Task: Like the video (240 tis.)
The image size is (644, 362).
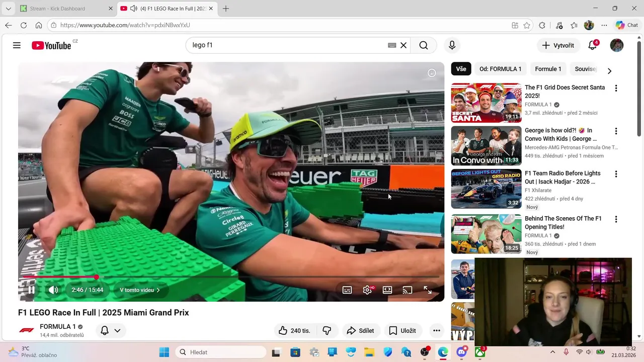Action: (x=294, y=330)
